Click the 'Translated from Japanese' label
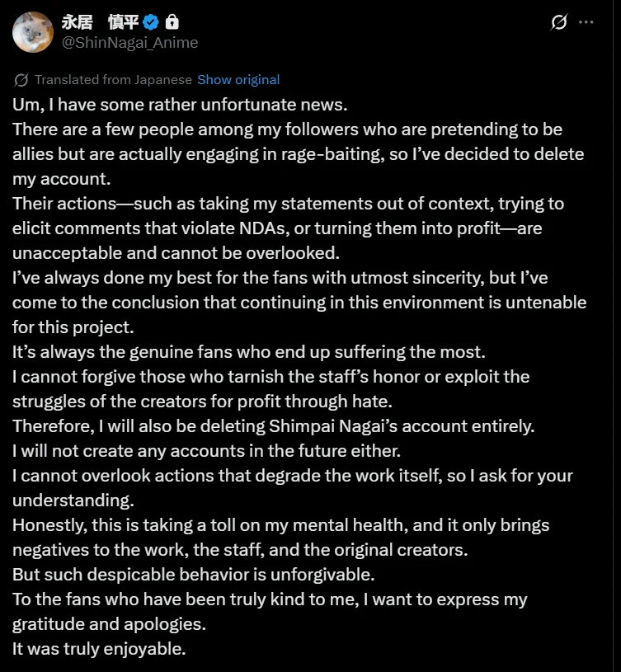The image size is (621, 672). click(x=113, y=80)
